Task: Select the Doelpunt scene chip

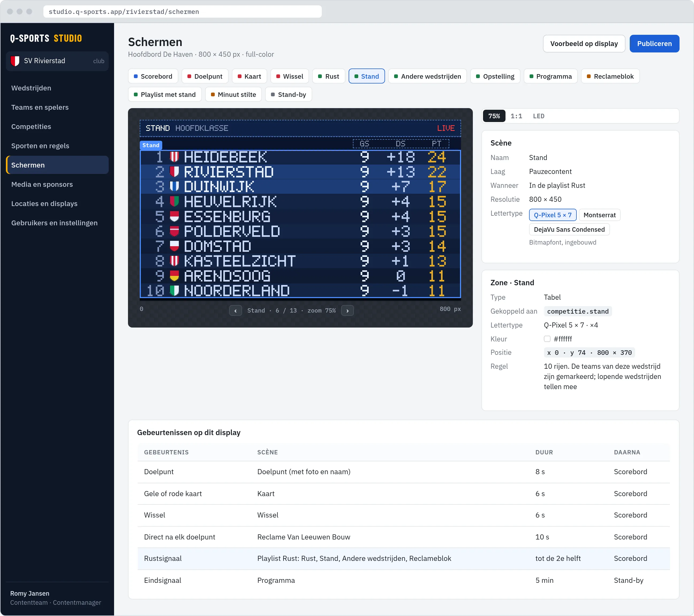Action: (x=205, y=76)
